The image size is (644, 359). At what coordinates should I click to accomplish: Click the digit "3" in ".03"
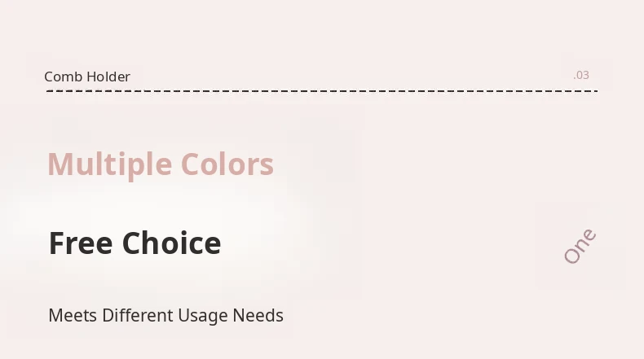(585, 76)
